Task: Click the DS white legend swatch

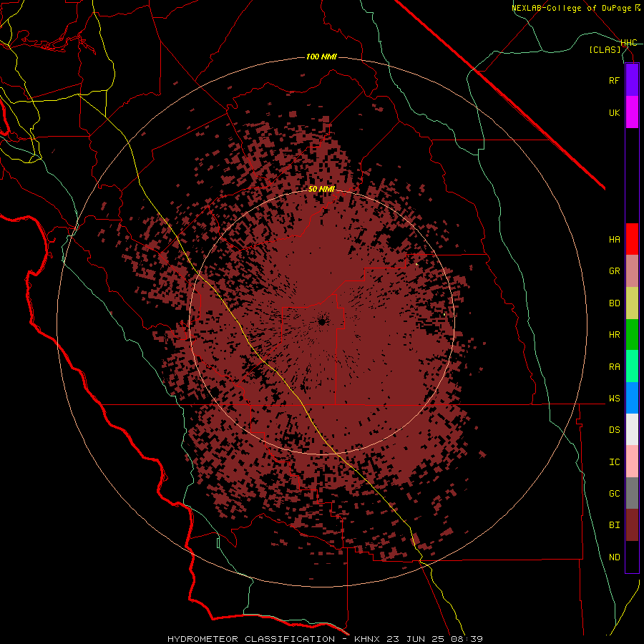Action: tap(632, 429)
